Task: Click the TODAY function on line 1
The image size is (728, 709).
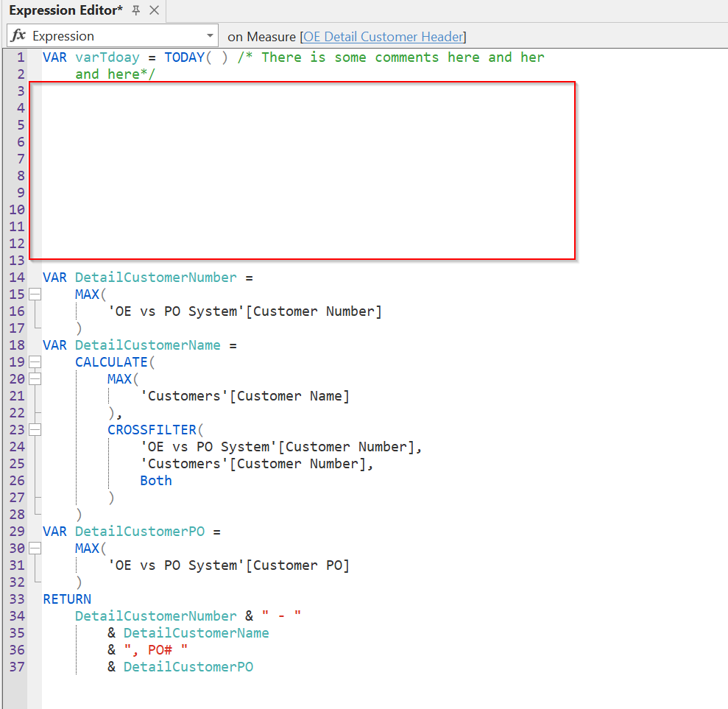Action: (184, 57)
